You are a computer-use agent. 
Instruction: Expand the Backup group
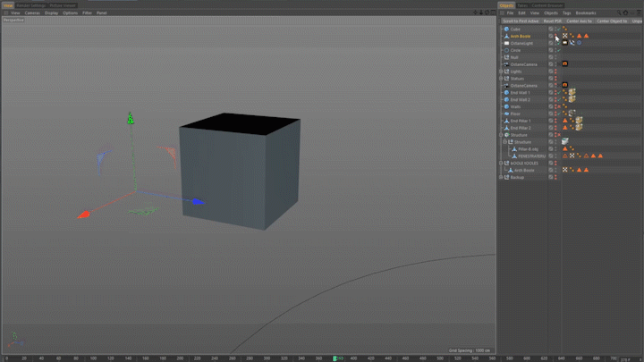point(501,177)
